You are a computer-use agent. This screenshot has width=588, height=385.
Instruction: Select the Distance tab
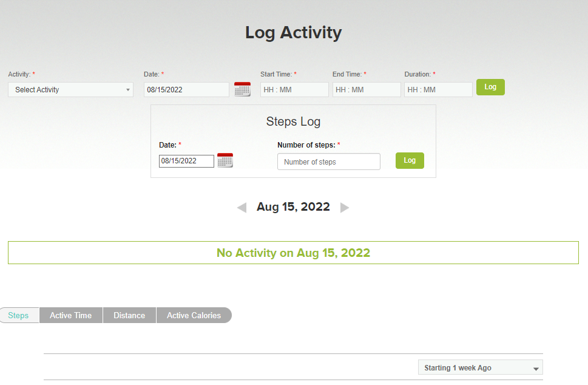tap(129, 315)
